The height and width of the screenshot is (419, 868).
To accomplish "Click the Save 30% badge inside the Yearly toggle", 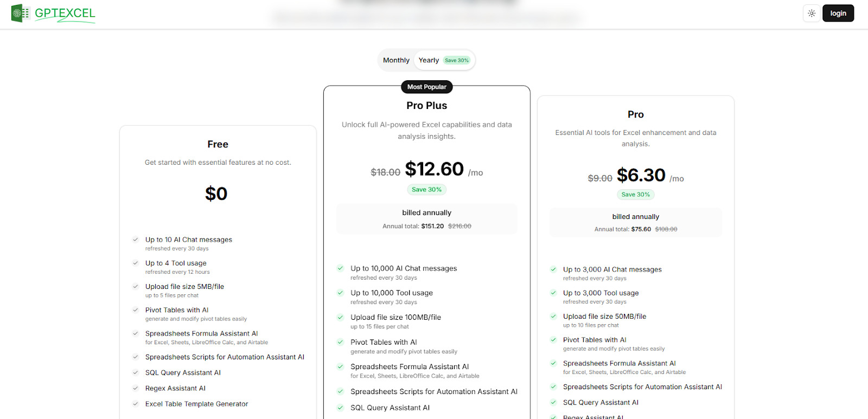I will (456, 60).
